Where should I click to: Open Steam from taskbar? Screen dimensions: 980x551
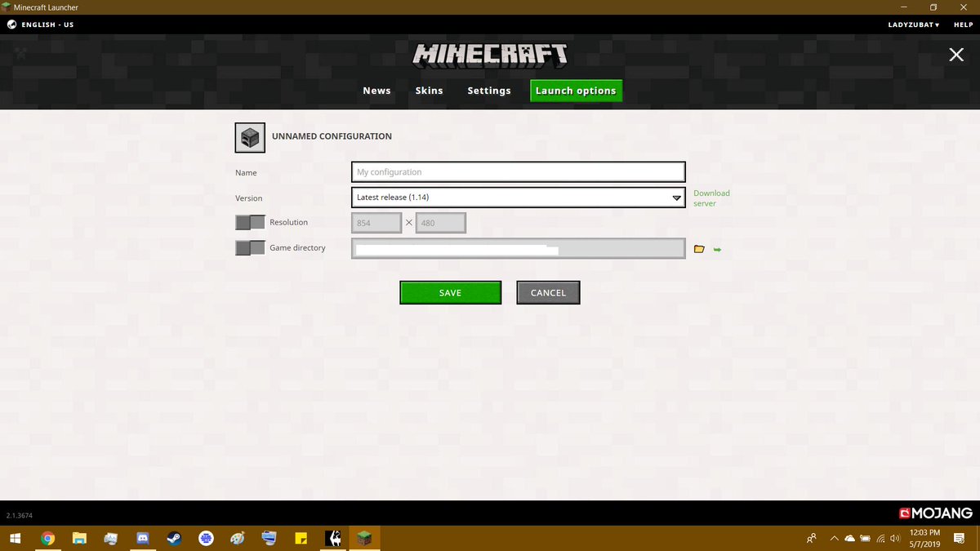[x=174, y=539]
